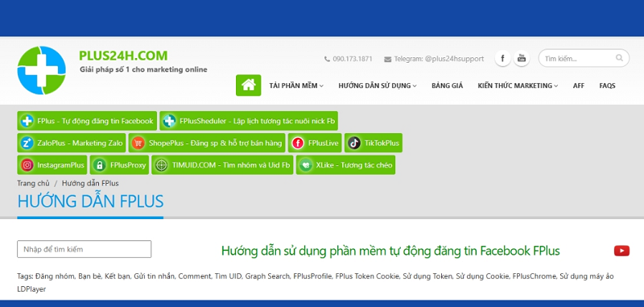
Task: Open the FAQS menu item
Action: 607,85
